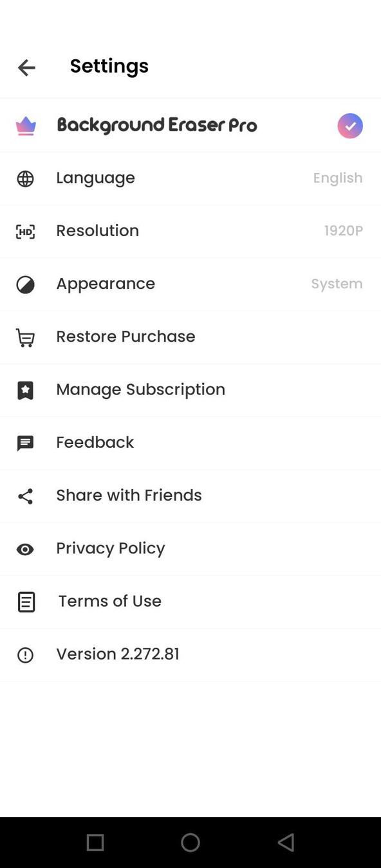Tap the crown logo of Background Eraser Pro
Viewport: 381px width, 868px height.
pyautogui.click(x=25, y=125)
